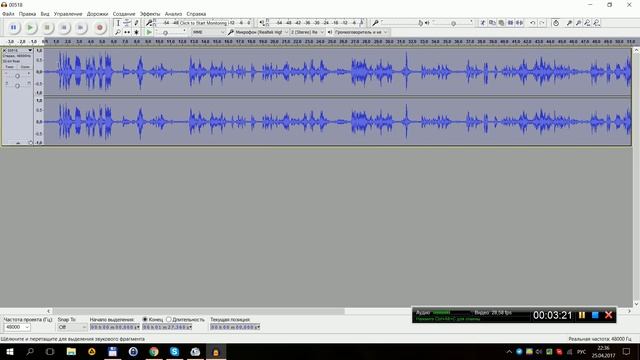Viewport: 640px width, 360px height.
Task: Open the Дорожки menu
Action: pyautogui.click(x=97, y=14)
